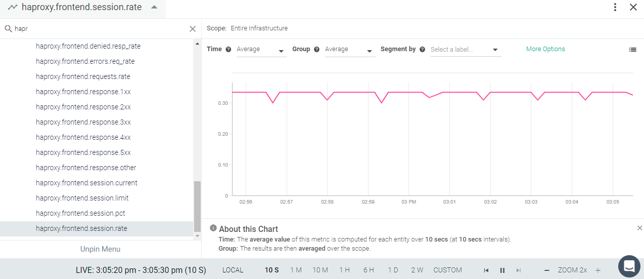Close the metric explorer panel
Image resolution: width=644 pixels, height=279 pixels.
coord(633,7)
